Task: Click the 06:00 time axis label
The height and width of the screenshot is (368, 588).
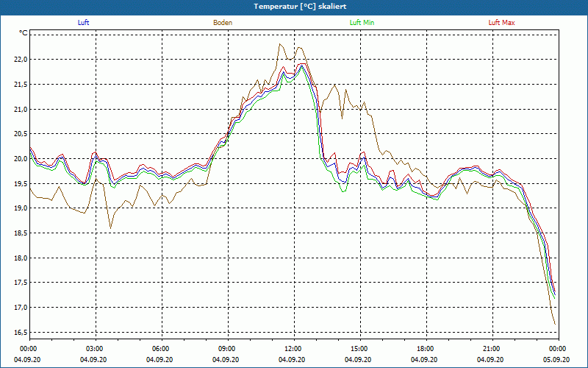Action: pyautogui.click(x=162, y=348)
